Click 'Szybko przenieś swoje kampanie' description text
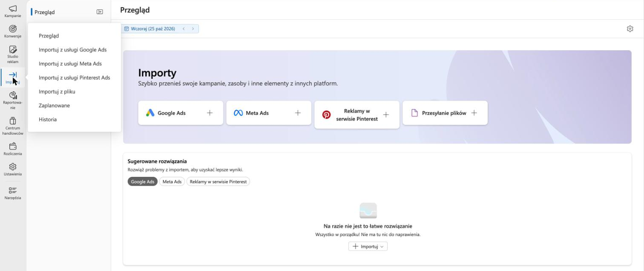The height and width of the screenshot is (271, 644). click(238, 84)
